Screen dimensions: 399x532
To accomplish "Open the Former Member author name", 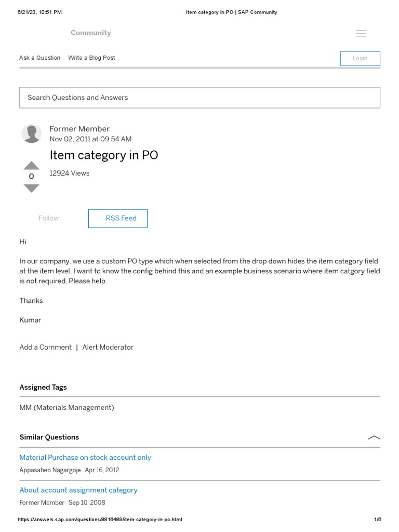I will (x=79, y=129).
